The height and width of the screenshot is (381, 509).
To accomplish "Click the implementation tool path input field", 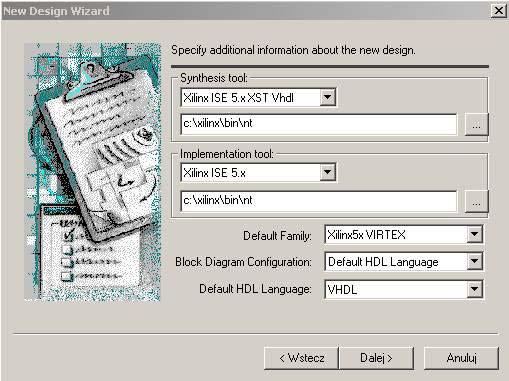I will [x=319, y=201].
